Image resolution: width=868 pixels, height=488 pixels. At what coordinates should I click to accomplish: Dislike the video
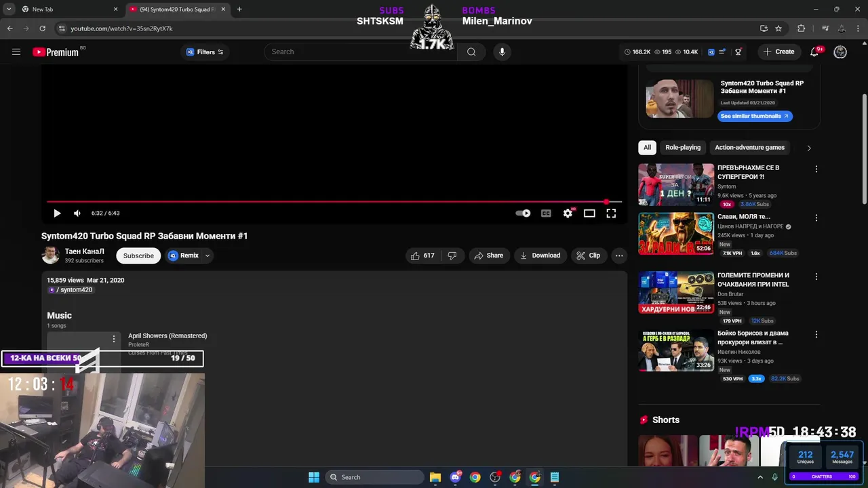click(452, 256)
